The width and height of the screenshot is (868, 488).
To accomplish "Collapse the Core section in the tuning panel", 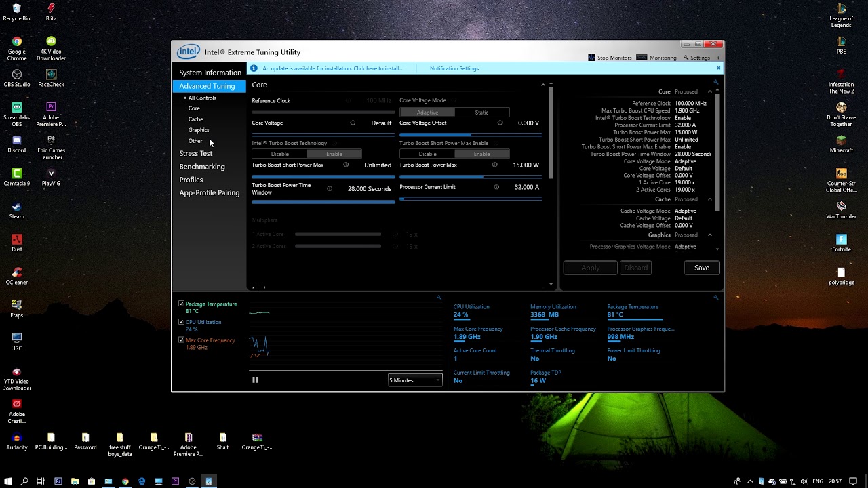I will point(542,85).
